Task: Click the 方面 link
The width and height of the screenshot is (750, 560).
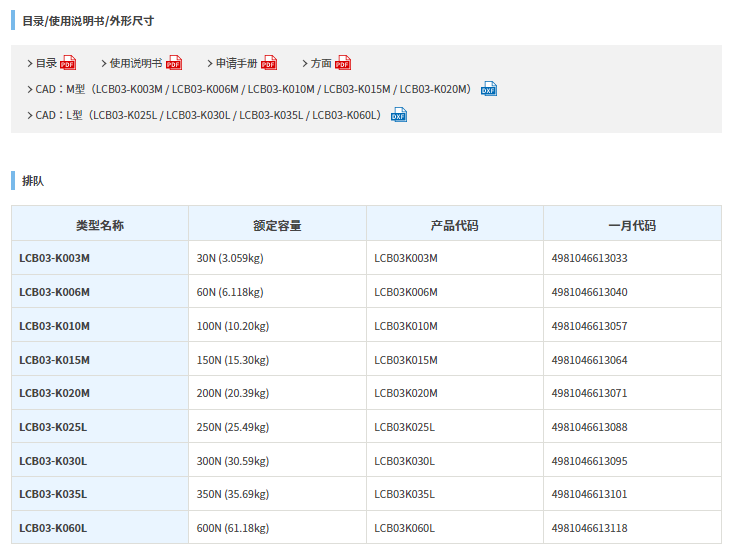Action: tap(321, 63)
